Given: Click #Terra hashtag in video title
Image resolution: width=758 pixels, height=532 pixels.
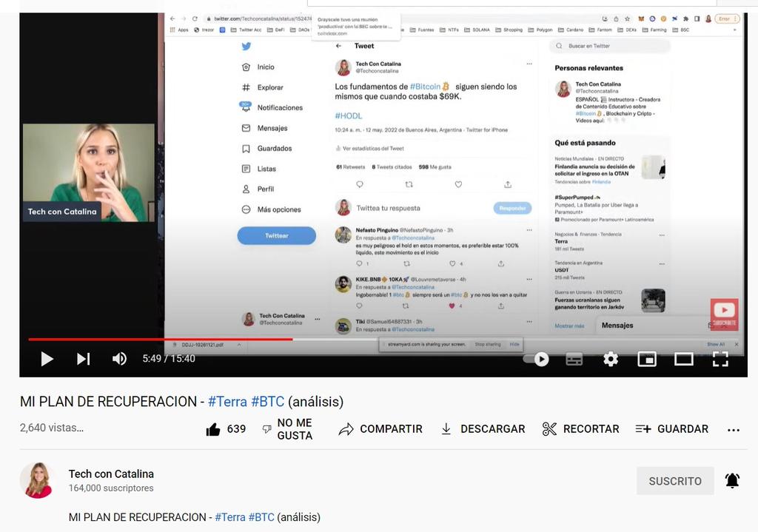Looking at the screenshot, I should pyautogui.click(x=227, y=402).
